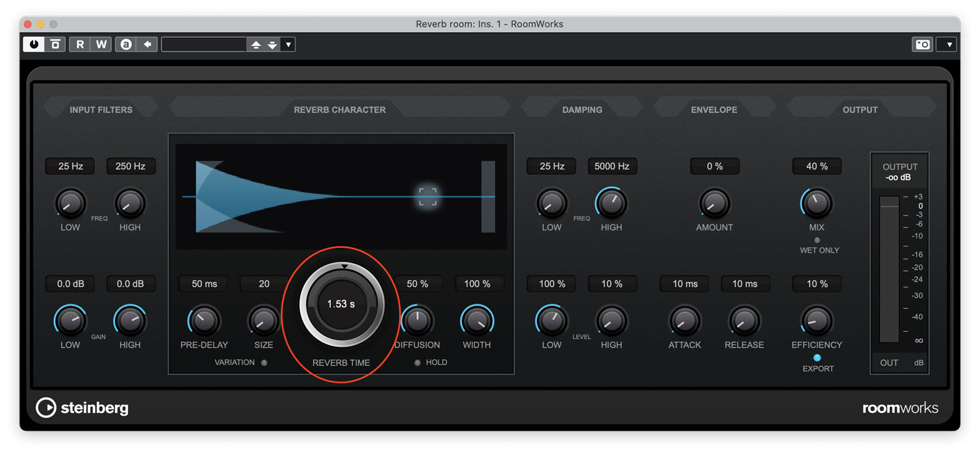Click the 1.53 s reverb time value
The image size is (980, 454).
[x=341, y=304]
